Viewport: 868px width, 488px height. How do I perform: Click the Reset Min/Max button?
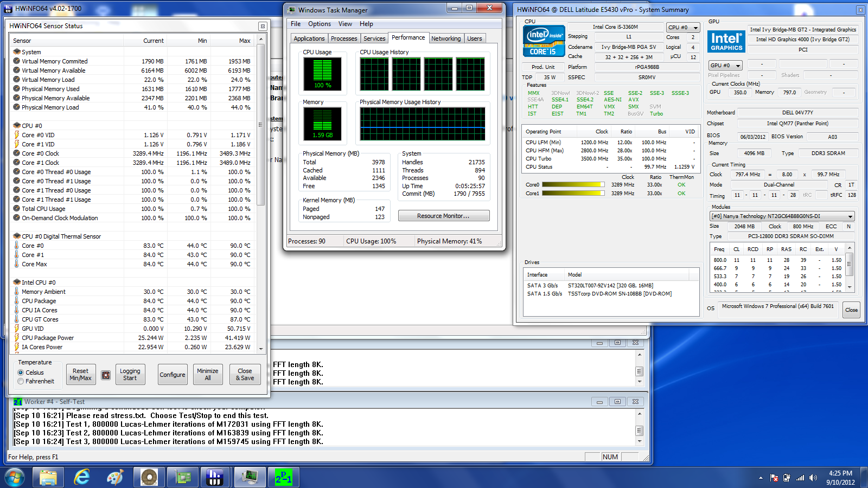[80, 375]
